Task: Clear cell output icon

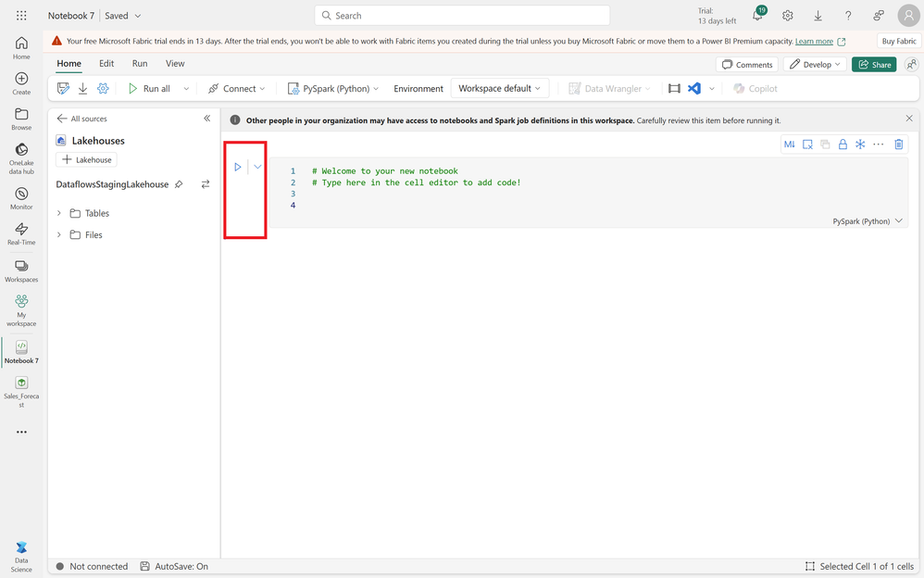Action: point(807,144)
